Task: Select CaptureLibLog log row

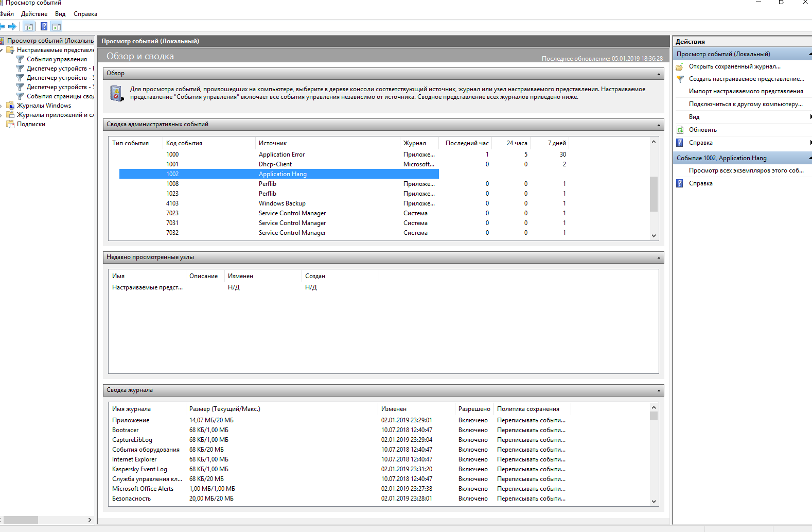Action: tap(339, 440)
